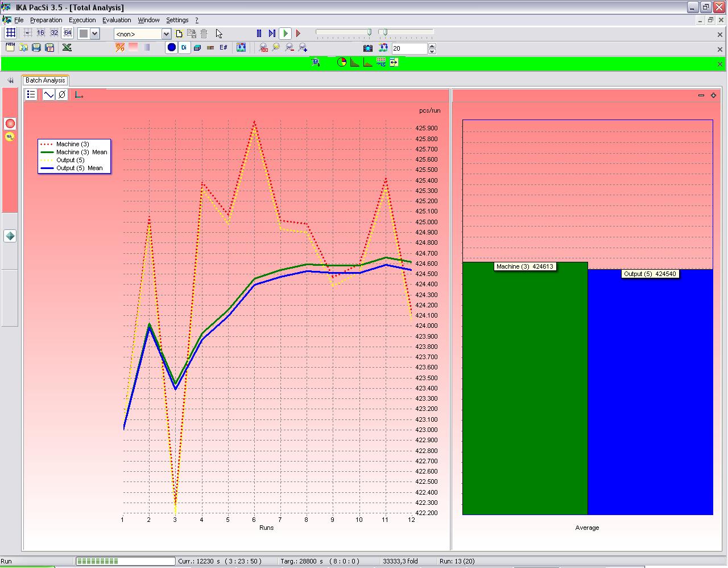Click the grid layout icon in the toolbar
The image size is (728, 568).
10,33
